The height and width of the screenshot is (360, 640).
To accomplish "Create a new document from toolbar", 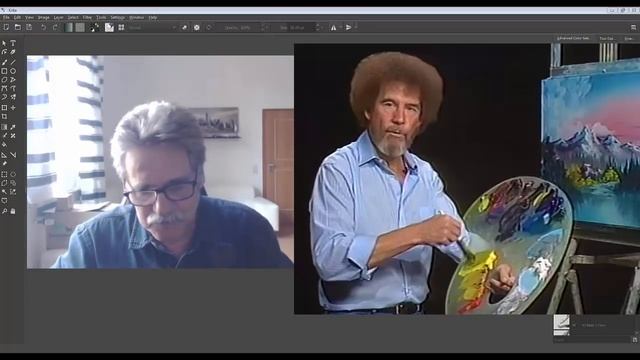I will click(6, 27).
